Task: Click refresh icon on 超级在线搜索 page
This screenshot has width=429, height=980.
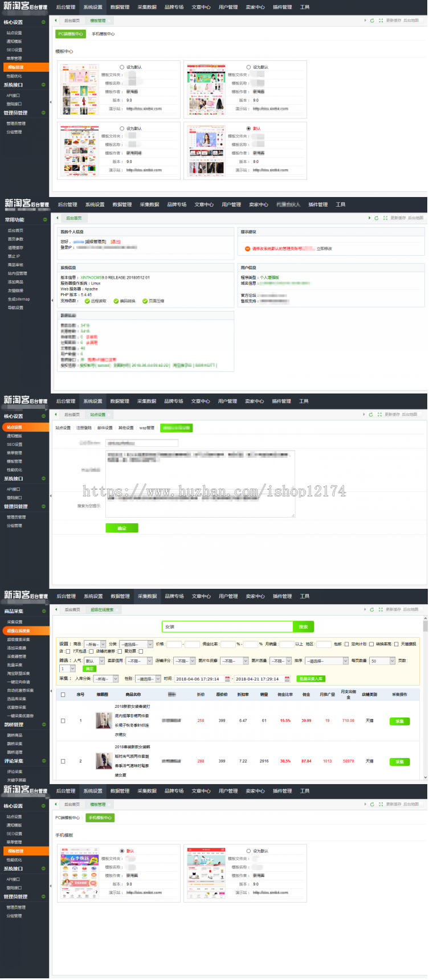Action: [x=372, y=610]
